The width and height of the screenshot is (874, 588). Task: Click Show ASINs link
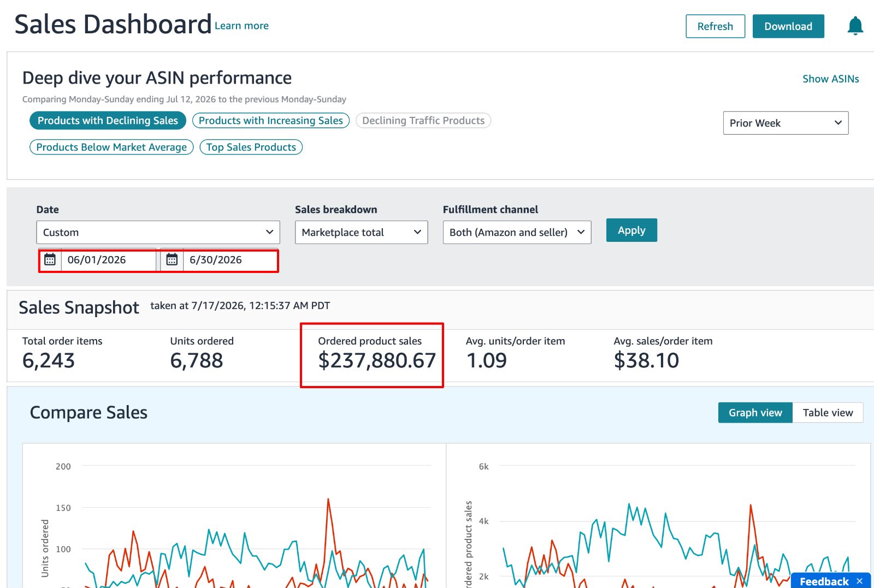point(830,79)
